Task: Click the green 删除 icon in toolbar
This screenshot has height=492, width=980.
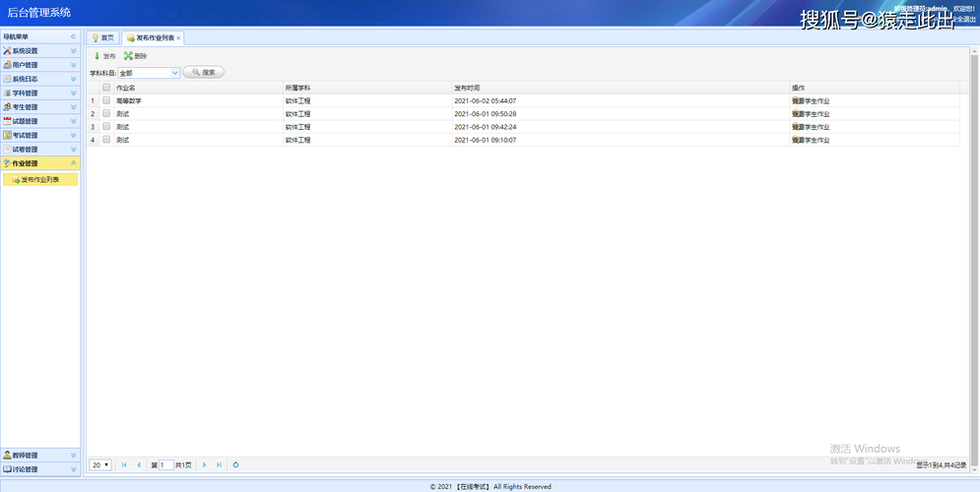Action: 128,56
